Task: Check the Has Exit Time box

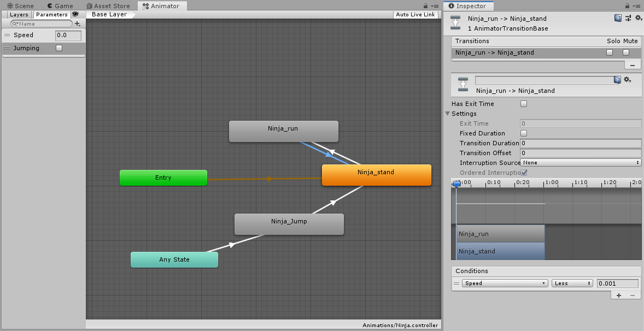Action: coord(524,104)
